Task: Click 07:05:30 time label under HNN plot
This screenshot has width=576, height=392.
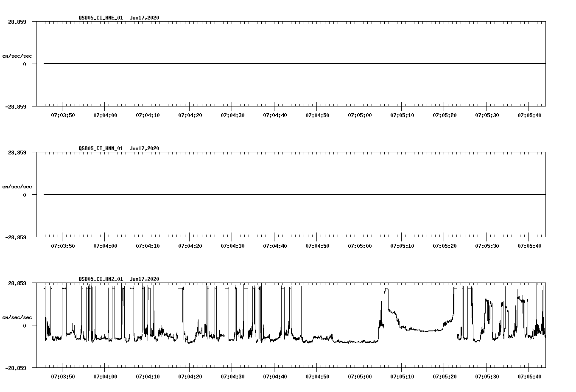Action: [x=487, y=246]
